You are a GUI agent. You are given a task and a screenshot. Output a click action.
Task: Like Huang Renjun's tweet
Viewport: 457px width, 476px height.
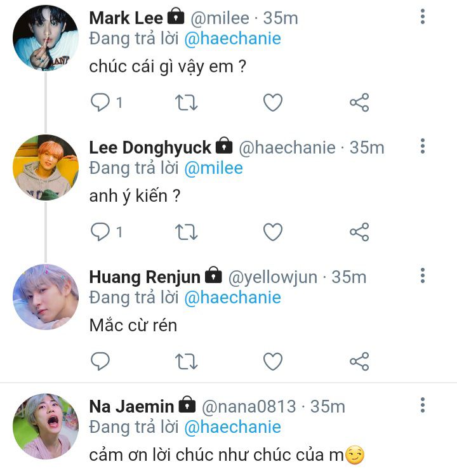[273, 362]
